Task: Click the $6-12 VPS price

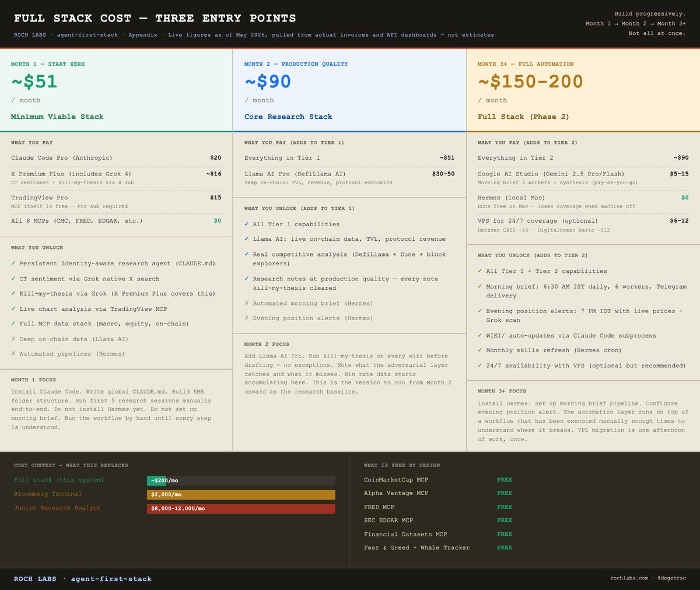Action: click(679, 221)
